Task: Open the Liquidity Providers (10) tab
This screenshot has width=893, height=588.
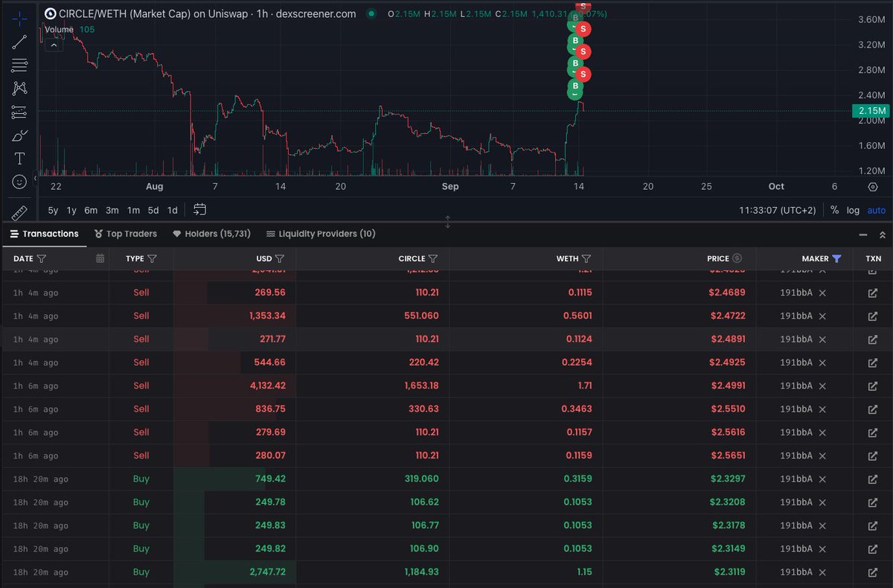Action: coord(321,234)
